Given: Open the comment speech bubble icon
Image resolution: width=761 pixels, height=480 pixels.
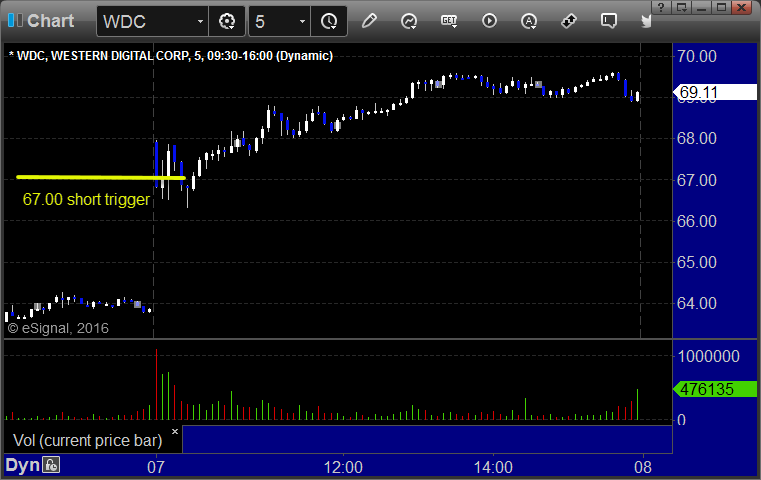Looking at the screenshot, I should click(608, 21).
